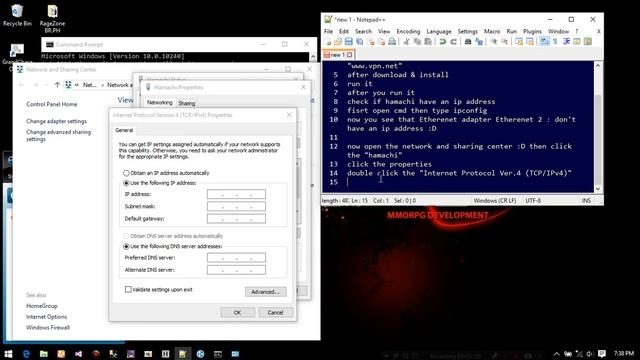Open the RageZone BR.PH desktop icon
The height and width of the screenshot is (360, 640).
52,18
